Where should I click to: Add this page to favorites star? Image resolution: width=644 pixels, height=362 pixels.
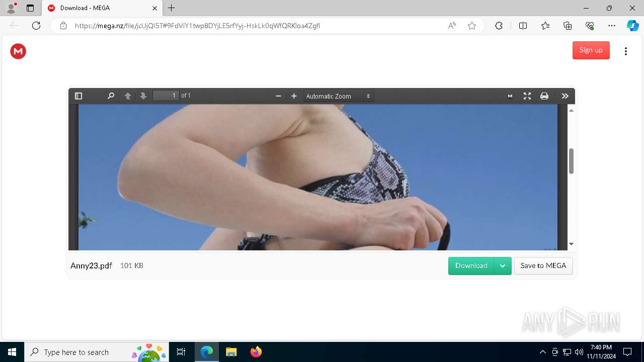472,26
